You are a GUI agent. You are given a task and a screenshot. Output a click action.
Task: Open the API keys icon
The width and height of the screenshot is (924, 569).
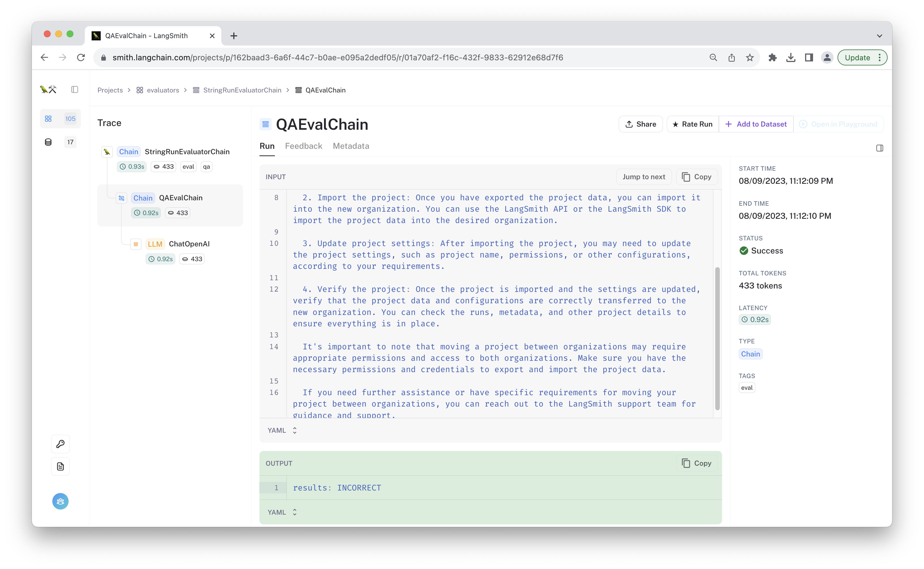click(x=60, y=444)
